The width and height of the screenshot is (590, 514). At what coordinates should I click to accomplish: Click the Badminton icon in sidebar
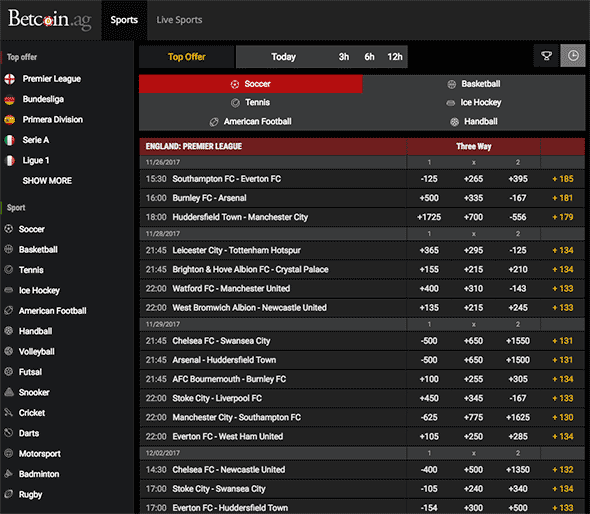click(9, 474)
